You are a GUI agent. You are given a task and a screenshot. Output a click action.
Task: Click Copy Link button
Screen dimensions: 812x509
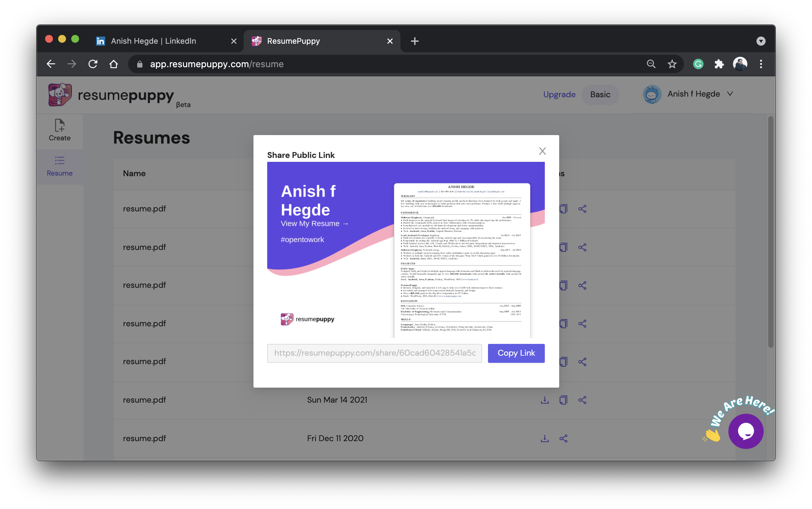[516, 353]
